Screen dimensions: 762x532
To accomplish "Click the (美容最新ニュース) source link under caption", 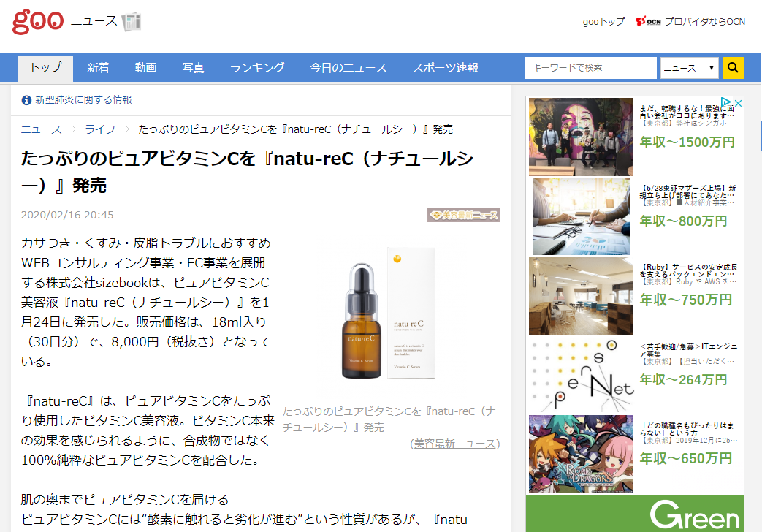I will pos(455,444).
